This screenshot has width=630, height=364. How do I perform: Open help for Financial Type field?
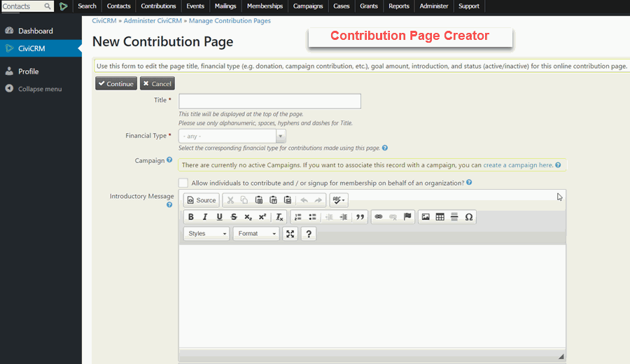385,148
